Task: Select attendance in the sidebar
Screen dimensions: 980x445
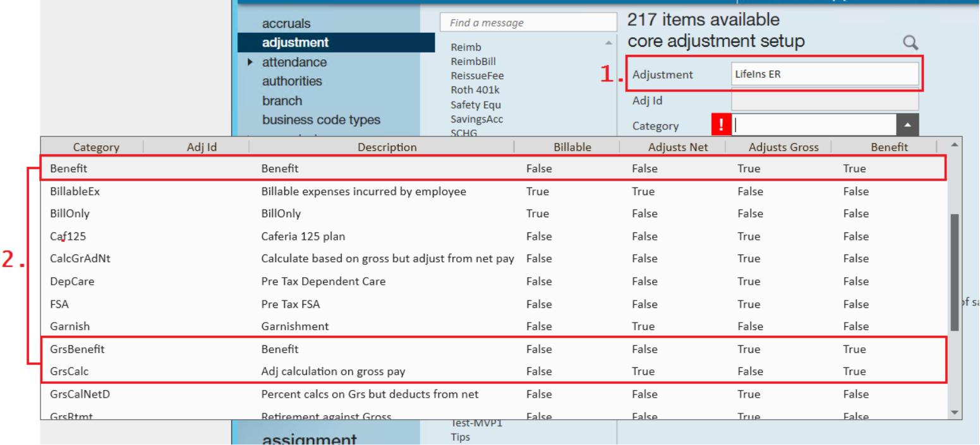Action: (294, 62)
